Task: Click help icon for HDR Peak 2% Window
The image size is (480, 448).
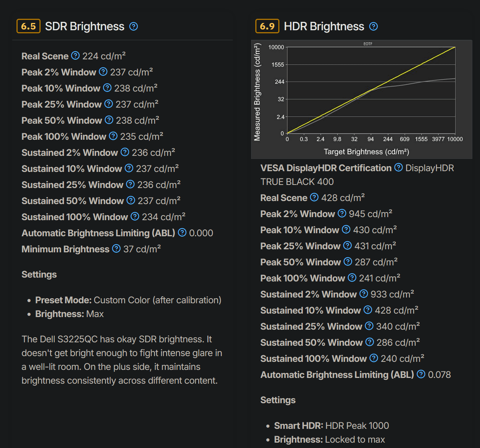Action: [342, 214]
